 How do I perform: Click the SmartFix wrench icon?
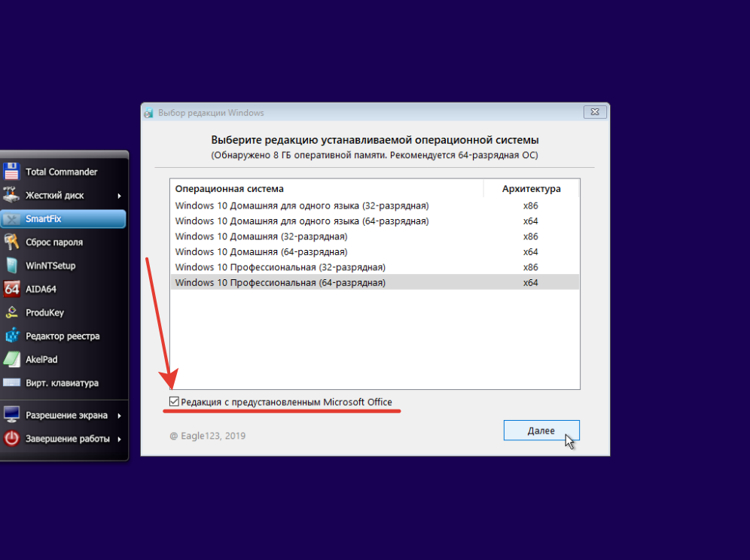pos(11,218)
